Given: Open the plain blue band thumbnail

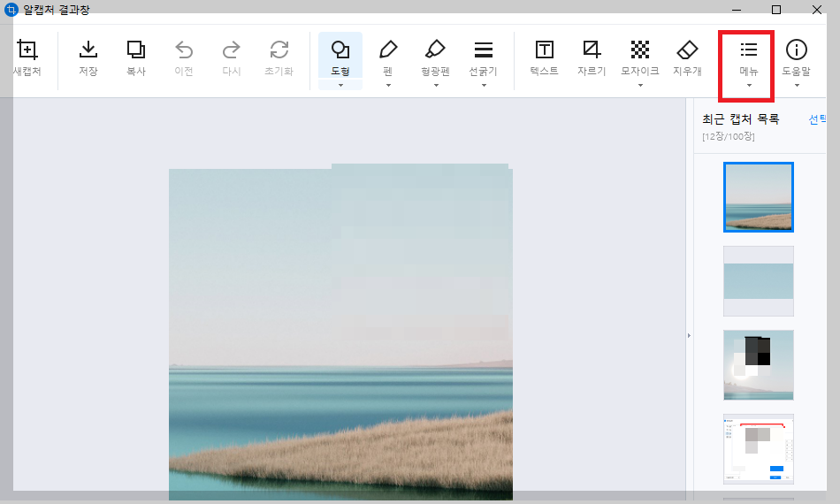Looking at the screenshot, I should pyautogui.click(x=759, y=281).
